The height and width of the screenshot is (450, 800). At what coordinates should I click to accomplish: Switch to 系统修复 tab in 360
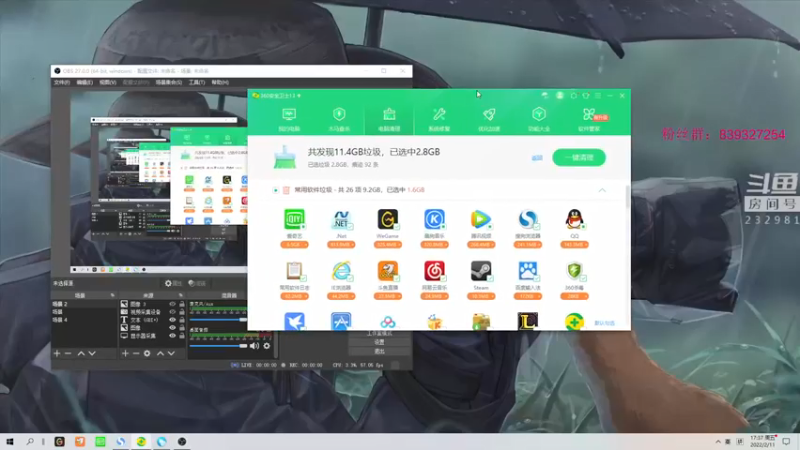(x=439, y=119)
